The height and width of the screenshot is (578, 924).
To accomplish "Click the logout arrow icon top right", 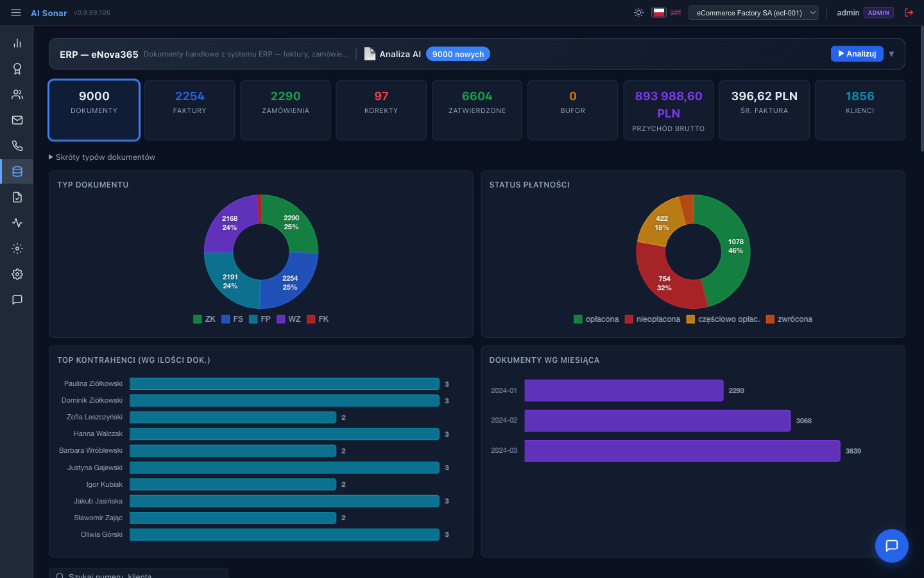I will click(909, 12).
